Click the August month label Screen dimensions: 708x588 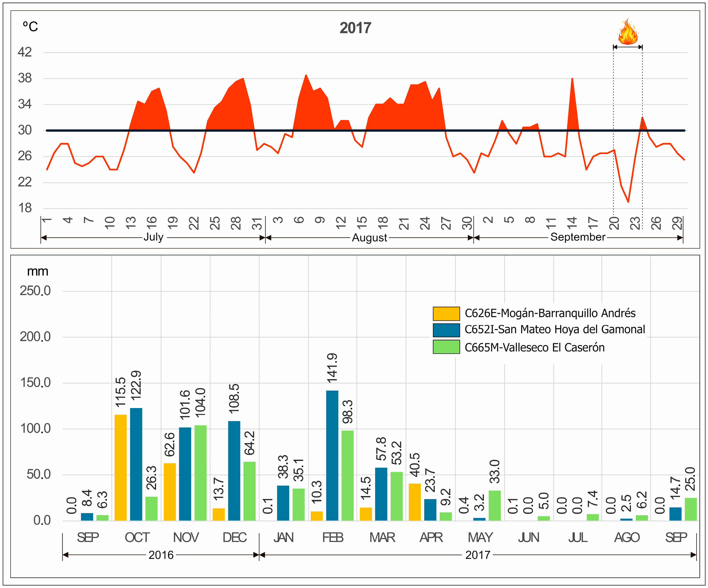click(x=370, y=238)
